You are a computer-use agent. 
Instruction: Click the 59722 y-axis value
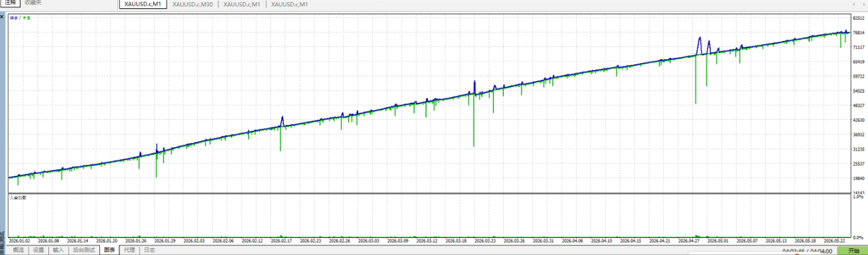point(858,76)
